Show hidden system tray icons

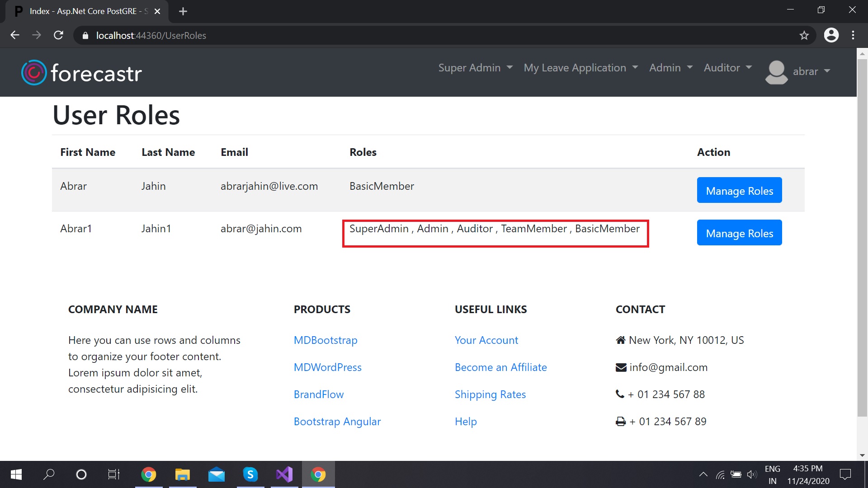point(703,474)
